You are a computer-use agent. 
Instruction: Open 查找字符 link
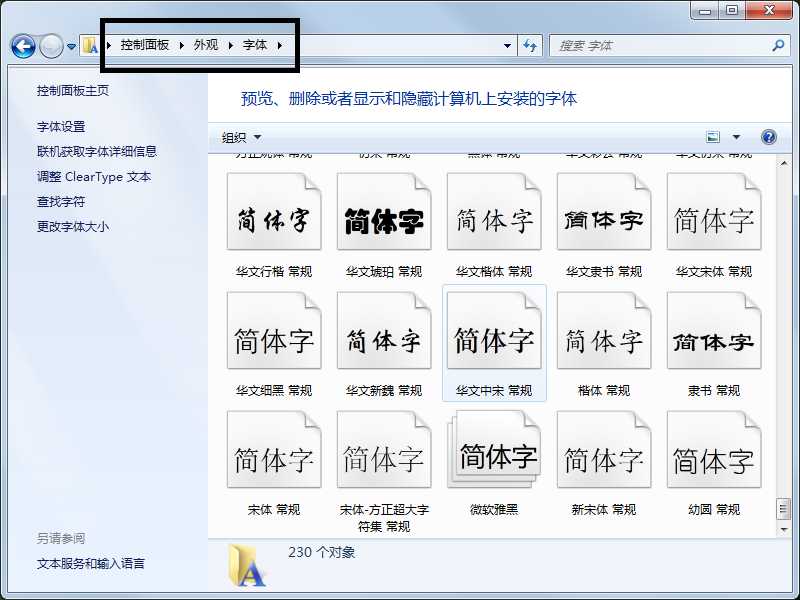[x=61, y=202]
